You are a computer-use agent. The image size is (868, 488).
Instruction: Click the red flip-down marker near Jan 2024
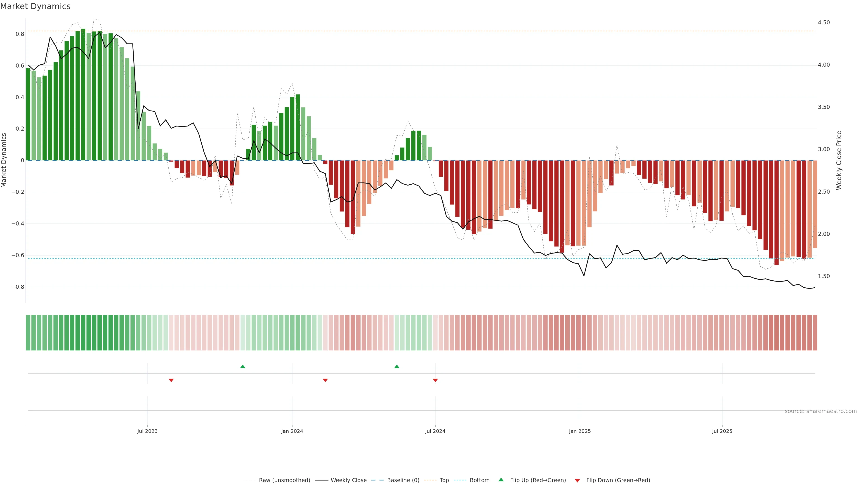tap(325, 380)
